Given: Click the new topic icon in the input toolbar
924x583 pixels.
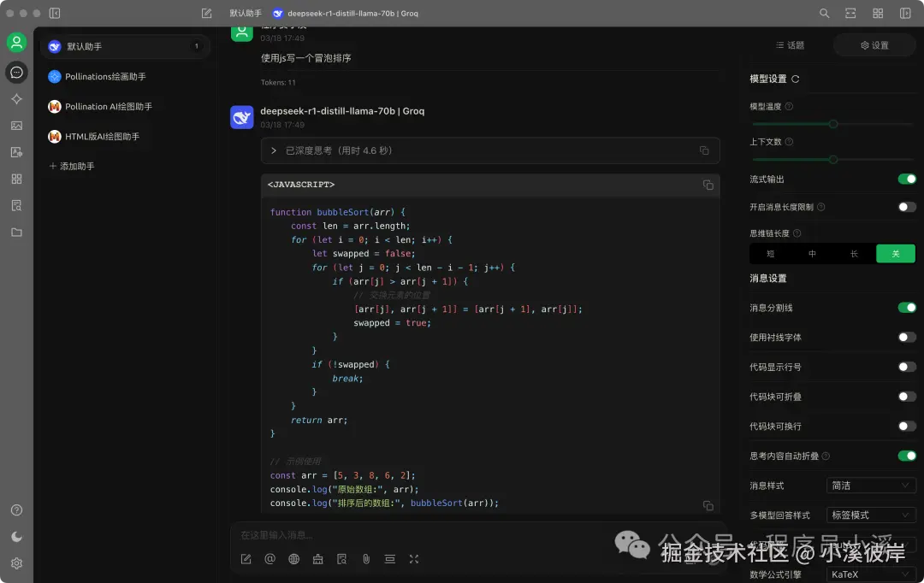Looking at the screenshot, I should pyautogui.click(x=246, y=559).
